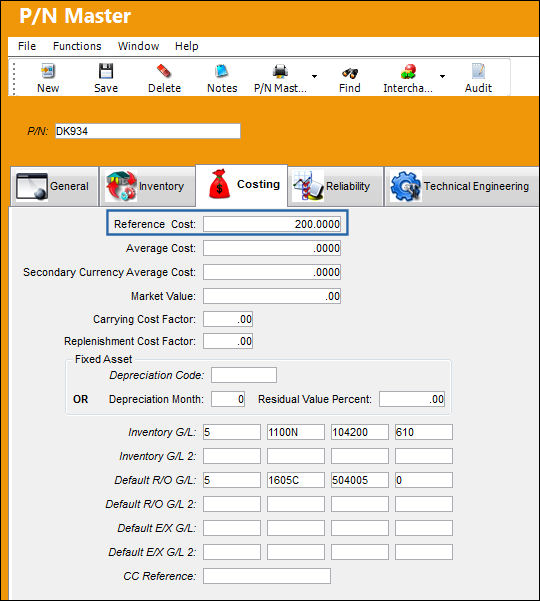
Task: Open the Functions menu
Action: point(77,46)
